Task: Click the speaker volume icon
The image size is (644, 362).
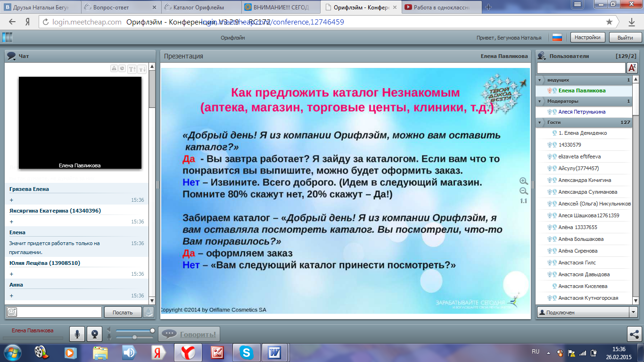Action: [109, 330]
